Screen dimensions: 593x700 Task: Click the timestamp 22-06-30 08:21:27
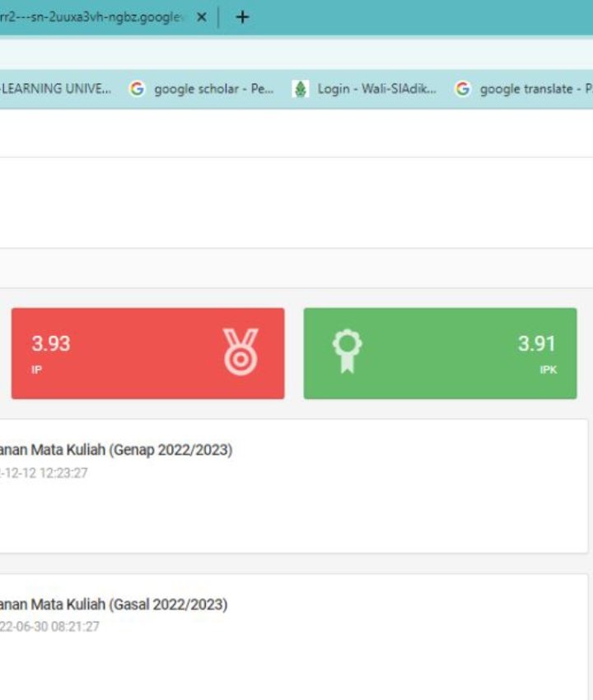[49, 627]
